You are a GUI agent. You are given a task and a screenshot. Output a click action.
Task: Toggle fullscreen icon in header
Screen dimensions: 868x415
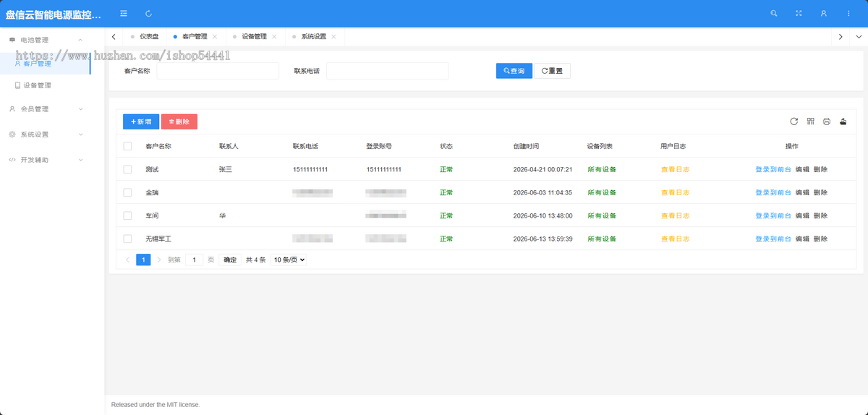[x=799, y=14]
